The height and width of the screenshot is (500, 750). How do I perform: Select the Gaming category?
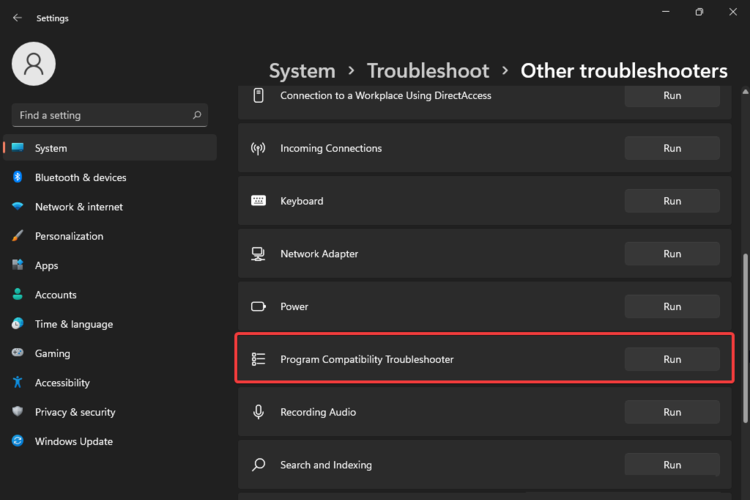pyautogui.click(x=52, y=353)
